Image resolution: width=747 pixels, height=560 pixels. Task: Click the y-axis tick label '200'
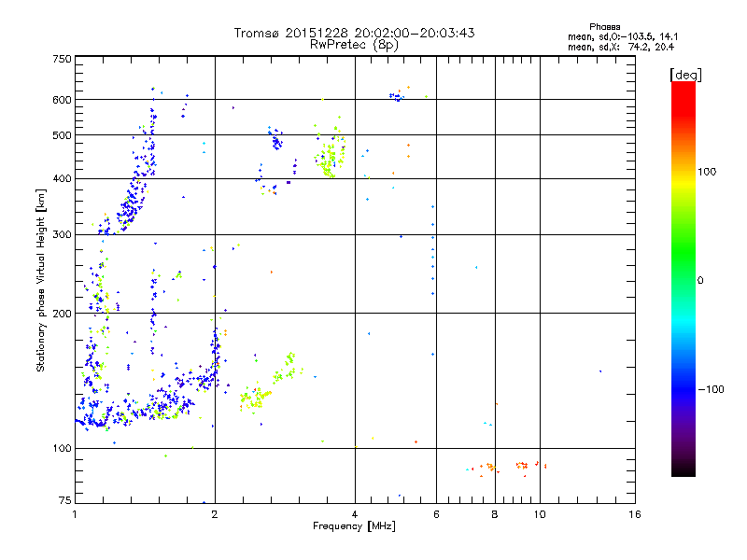tap(62, 314)
